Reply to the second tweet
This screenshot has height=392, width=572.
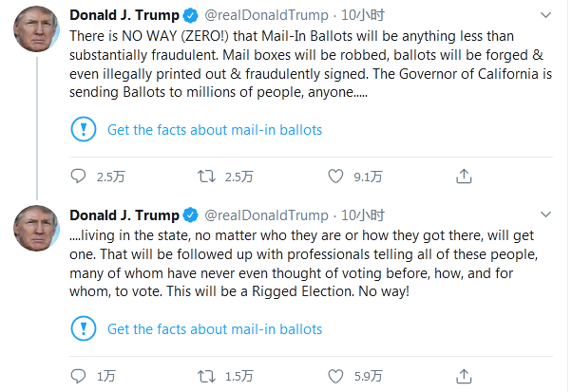79,375
